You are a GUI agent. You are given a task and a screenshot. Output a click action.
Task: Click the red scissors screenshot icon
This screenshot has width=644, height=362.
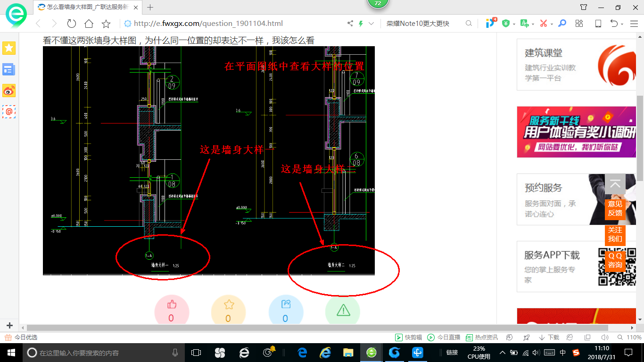click(x=543, y=24)
